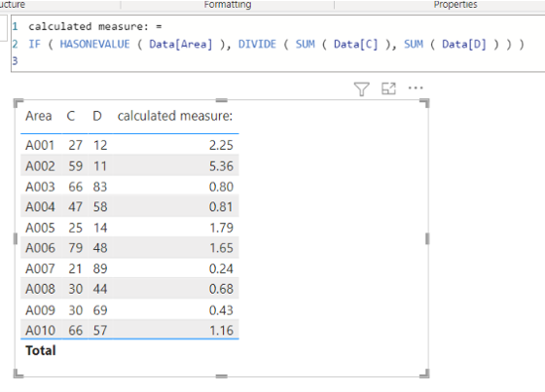Click measure value 0.68

[221, 289]
